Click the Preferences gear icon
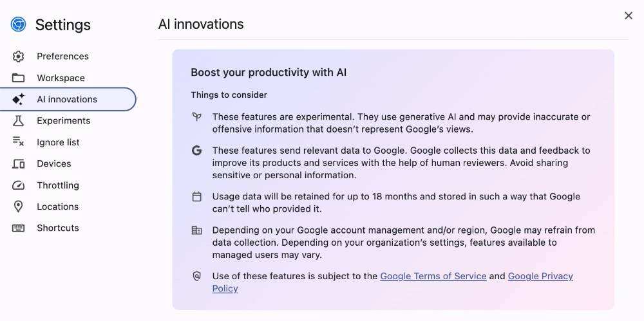 pyautogui.click(x=18, y=57)
